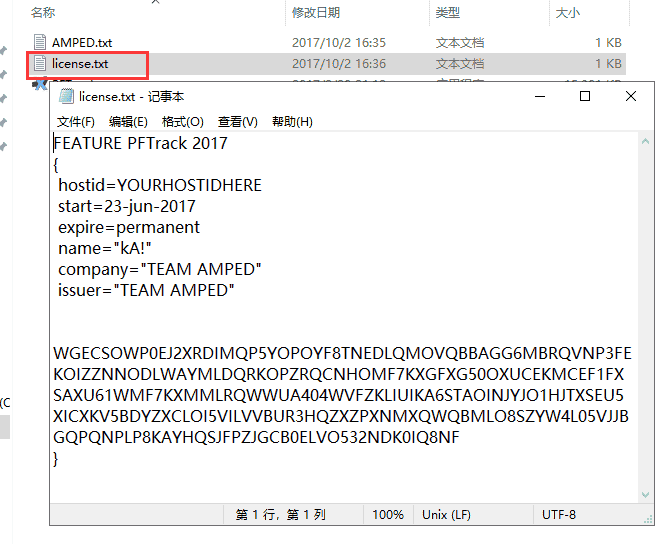Select the AMPED.txt file name
Screen dimensions: 671x544
click(82, 42)
